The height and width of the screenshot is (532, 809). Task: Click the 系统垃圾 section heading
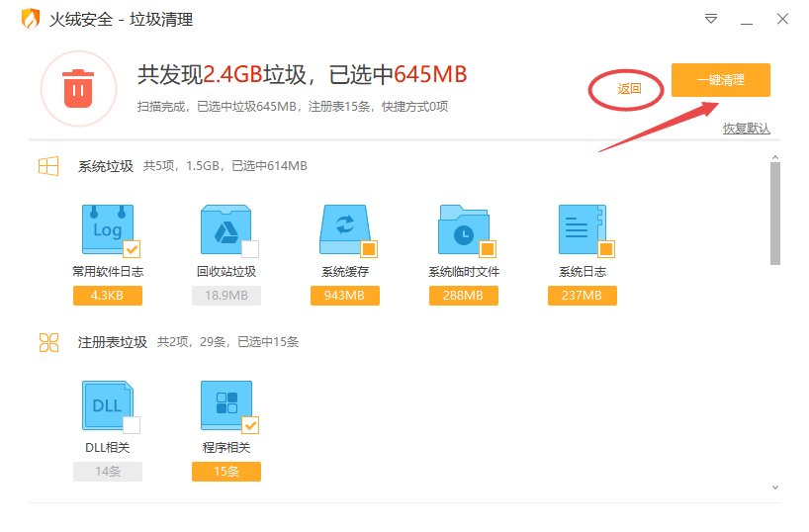[106, 166]
